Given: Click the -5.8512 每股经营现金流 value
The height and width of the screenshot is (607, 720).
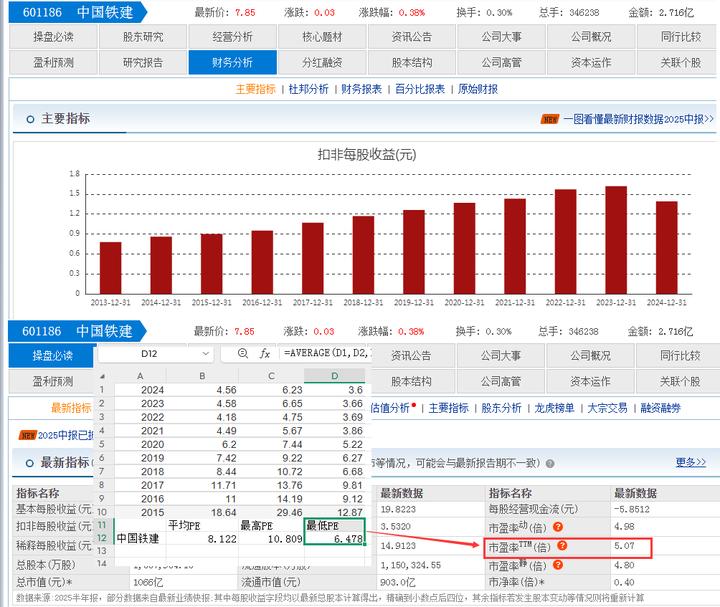Looking at the screenshot, I should (632, 509).
